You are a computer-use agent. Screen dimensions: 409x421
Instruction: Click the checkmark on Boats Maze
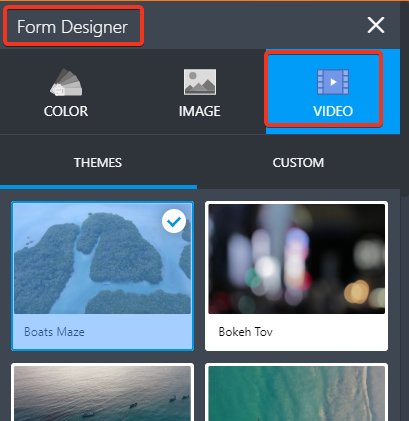174,221
